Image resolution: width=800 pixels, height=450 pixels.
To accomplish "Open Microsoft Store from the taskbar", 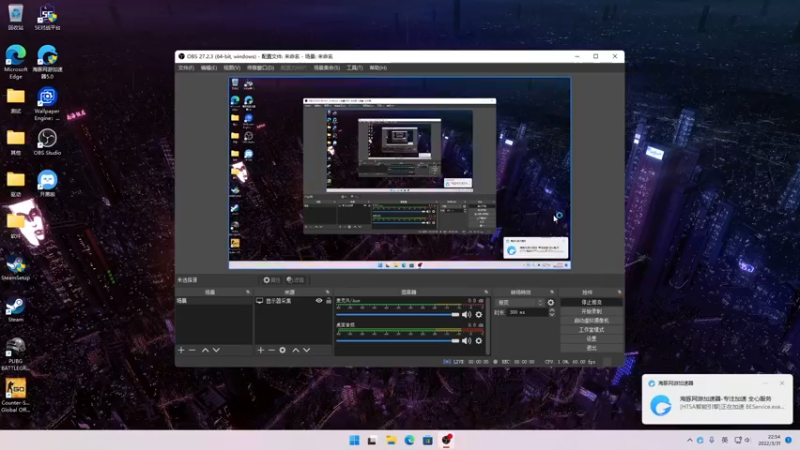I will [x=428, y=440].
